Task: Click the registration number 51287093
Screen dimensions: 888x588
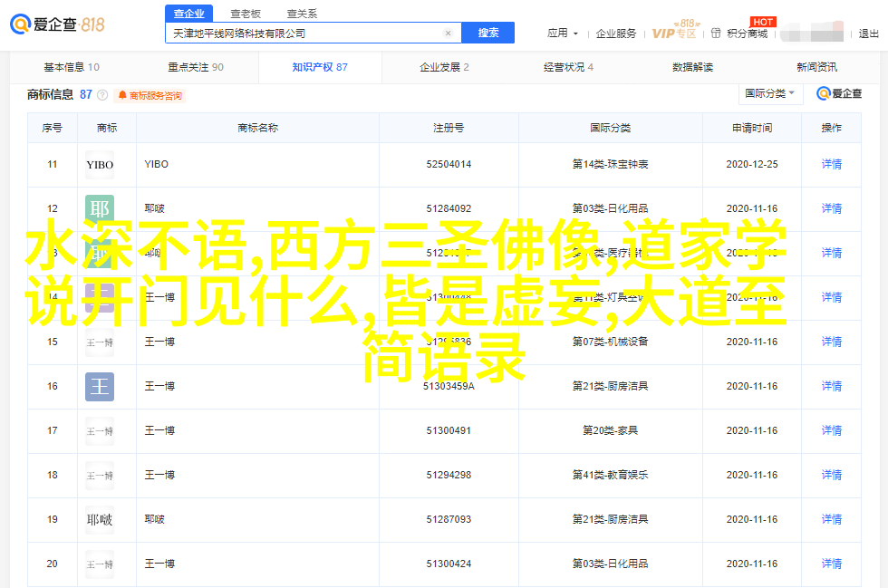Action: 449,519
